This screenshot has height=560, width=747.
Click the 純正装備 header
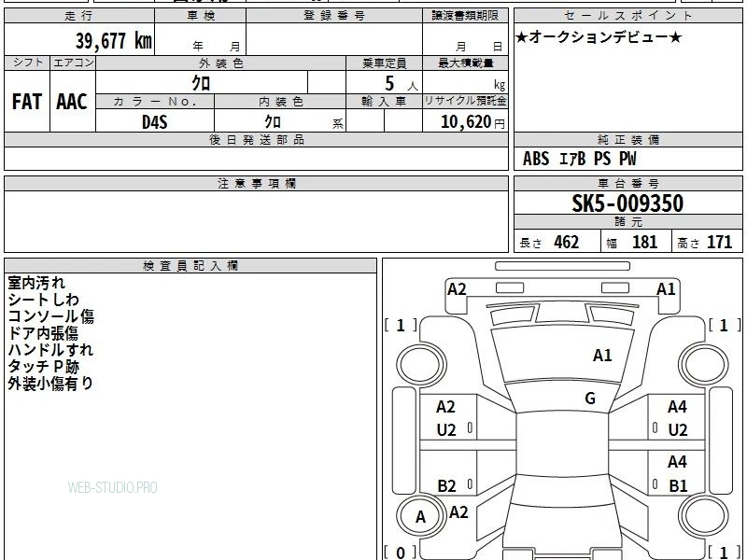[x=627, y=140]
